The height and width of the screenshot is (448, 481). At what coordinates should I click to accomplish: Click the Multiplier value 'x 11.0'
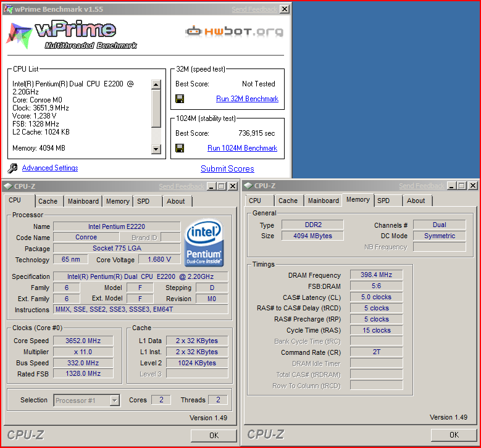point(83,352)
